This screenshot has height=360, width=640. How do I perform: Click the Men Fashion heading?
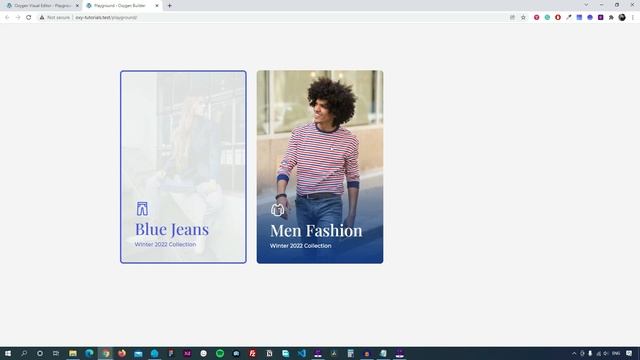tap(316, 231)
